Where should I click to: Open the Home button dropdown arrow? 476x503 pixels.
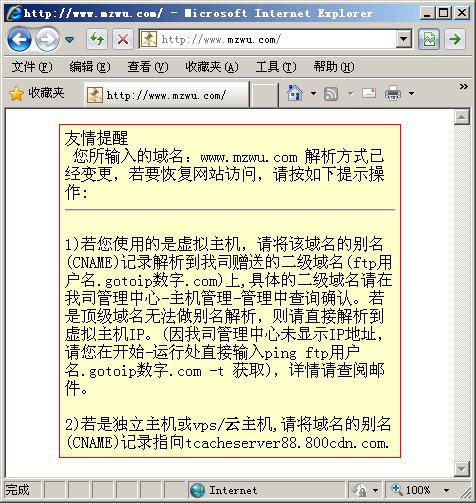click(313, 93)
